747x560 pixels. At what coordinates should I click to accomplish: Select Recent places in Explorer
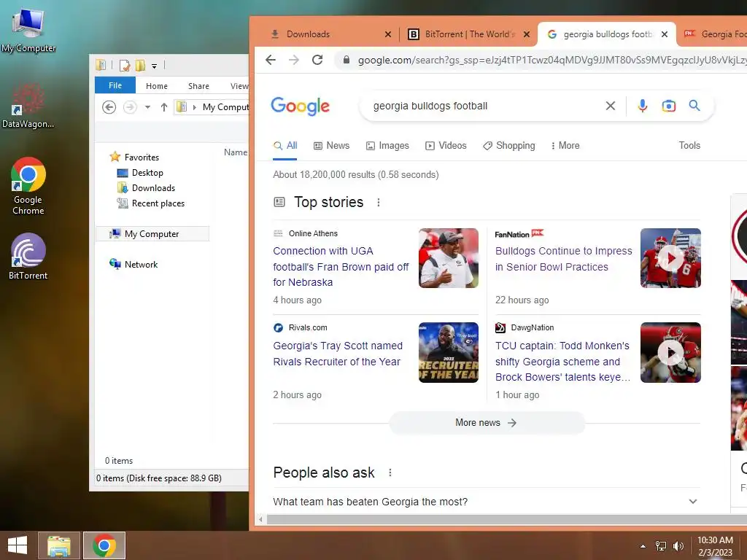[150, 203]
